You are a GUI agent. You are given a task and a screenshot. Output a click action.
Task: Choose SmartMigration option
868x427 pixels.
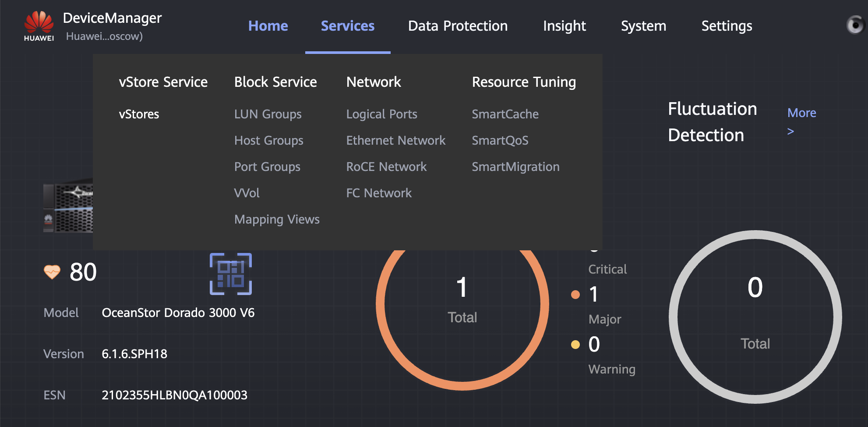tap(515, 167)
